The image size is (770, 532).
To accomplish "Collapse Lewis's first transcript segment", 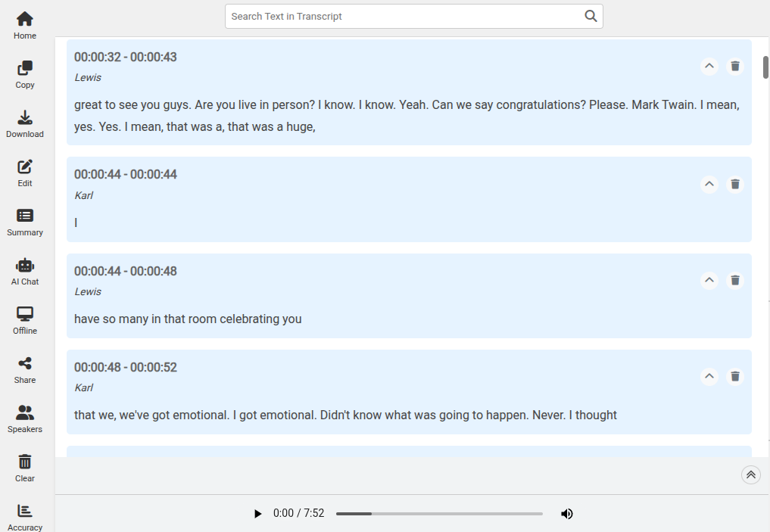I will pyautogui.click(x=709, y=66).
